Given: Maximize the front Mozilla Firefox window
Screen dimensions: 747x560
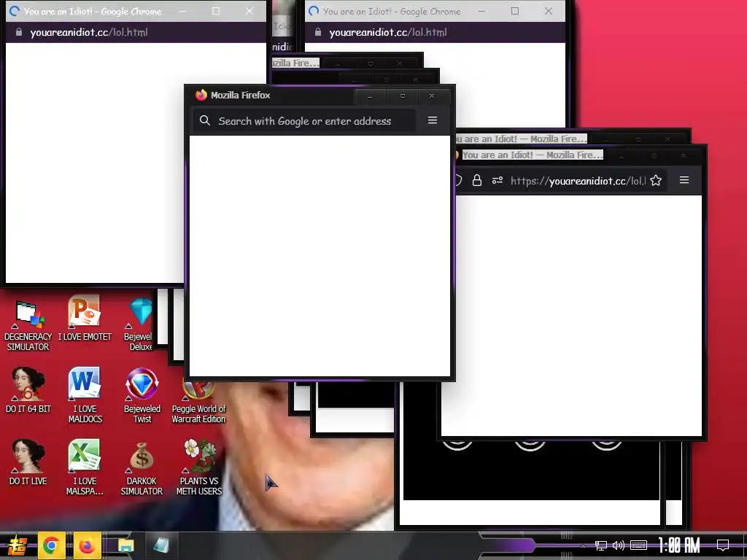Looking at the screenshot, I should [x=403, y=96].
